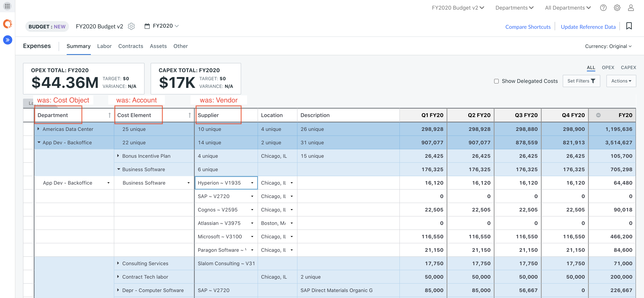Click the CAPEX TOTAL $17K card
The width and height of the screenshot is (644, 298).
coord(196,78)
